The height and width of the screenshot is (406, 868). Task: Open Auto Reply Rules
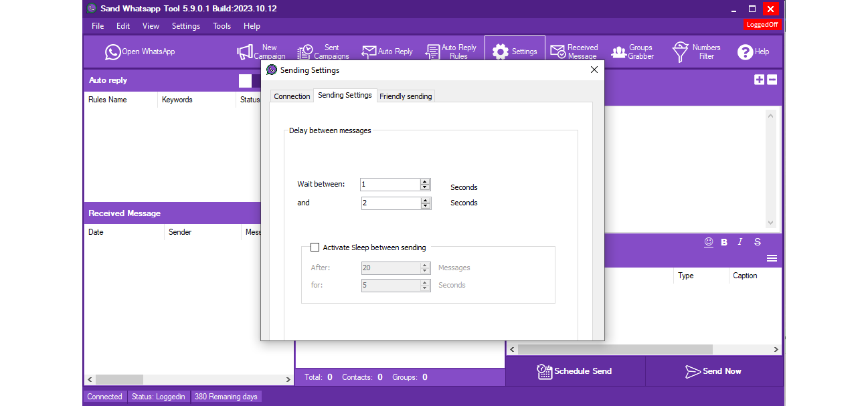pos(451,52)
